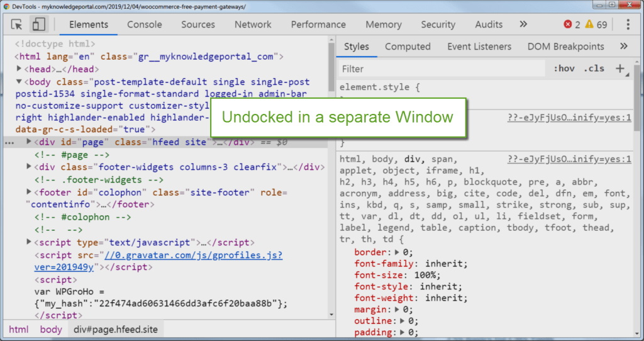
Task: Open the DevTools three-dot menu
Action: point(628,25)
